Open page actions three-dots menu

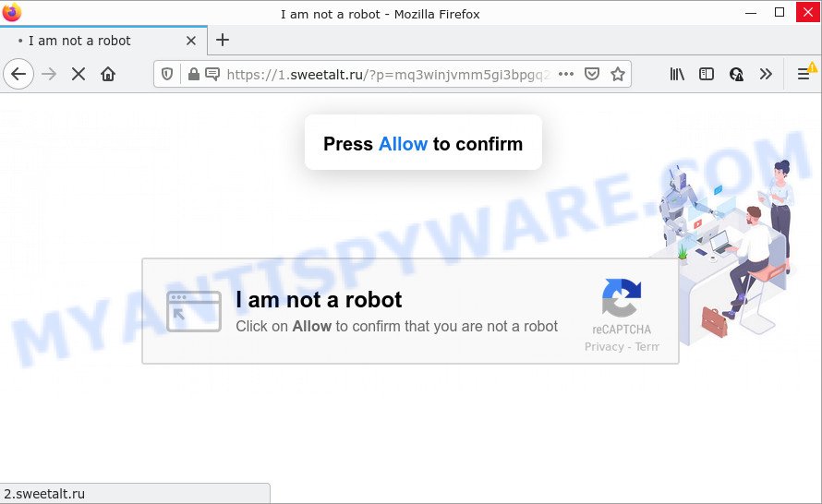click(x=566, y=74)
